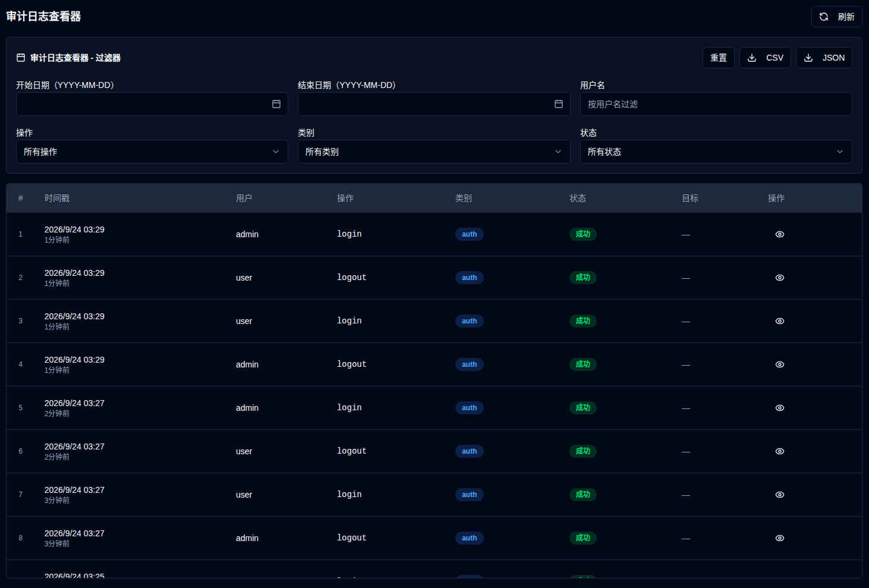Click the auth badge in row 5
The width and height of the screenshot is (869, 588).
pos(470,408)
